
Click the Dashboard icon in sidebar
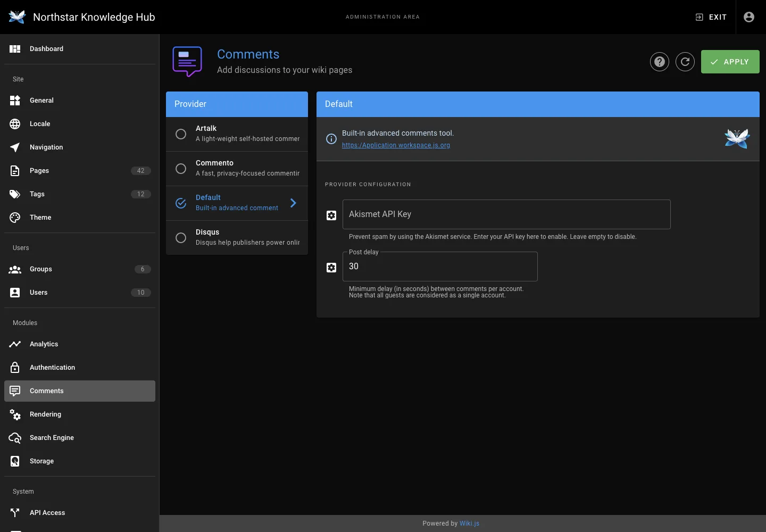[15, 49]
